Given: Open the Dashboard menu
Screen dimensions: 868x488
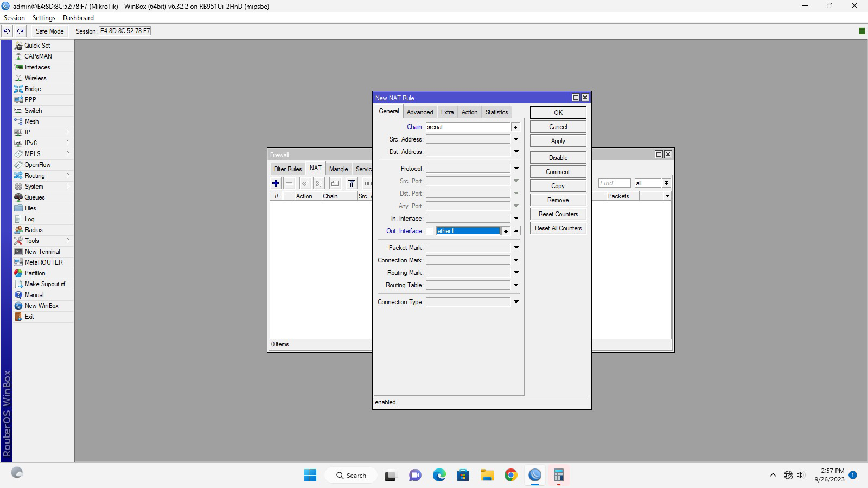Looking at the screenshot, I should 78,18.
